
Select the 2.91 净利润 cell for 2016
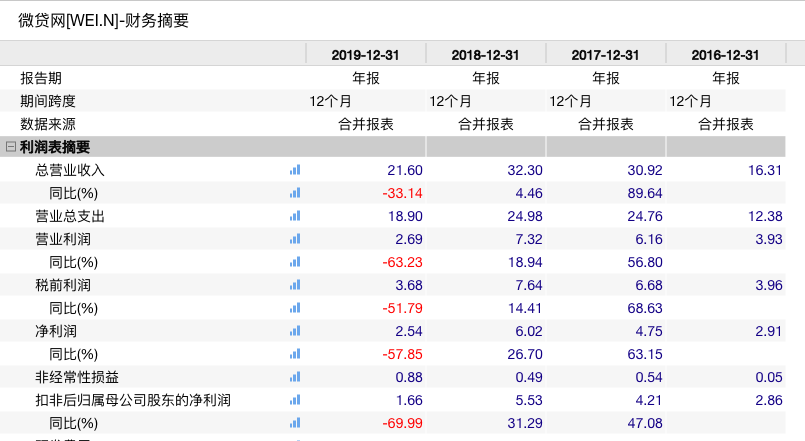pyautogui.click(x=765, y=331)
